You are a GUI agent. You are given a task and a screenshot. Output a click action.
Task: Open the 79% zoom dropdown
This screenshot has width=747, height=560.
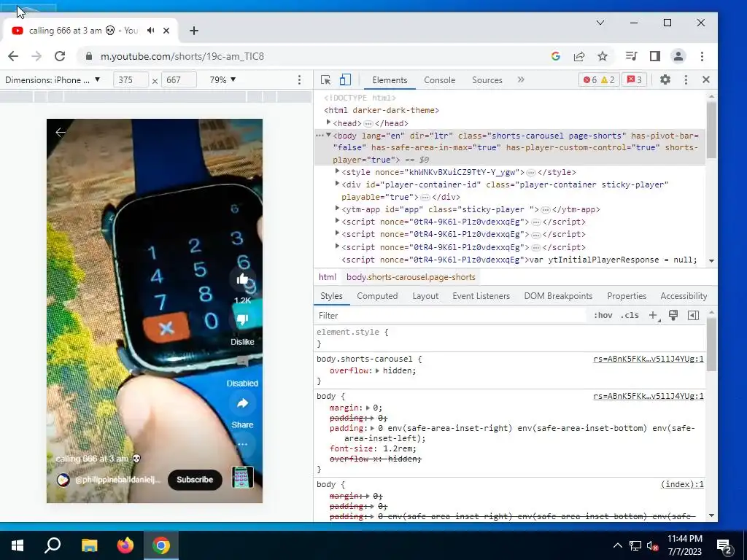pyautogui.click(x=223, y=79)
